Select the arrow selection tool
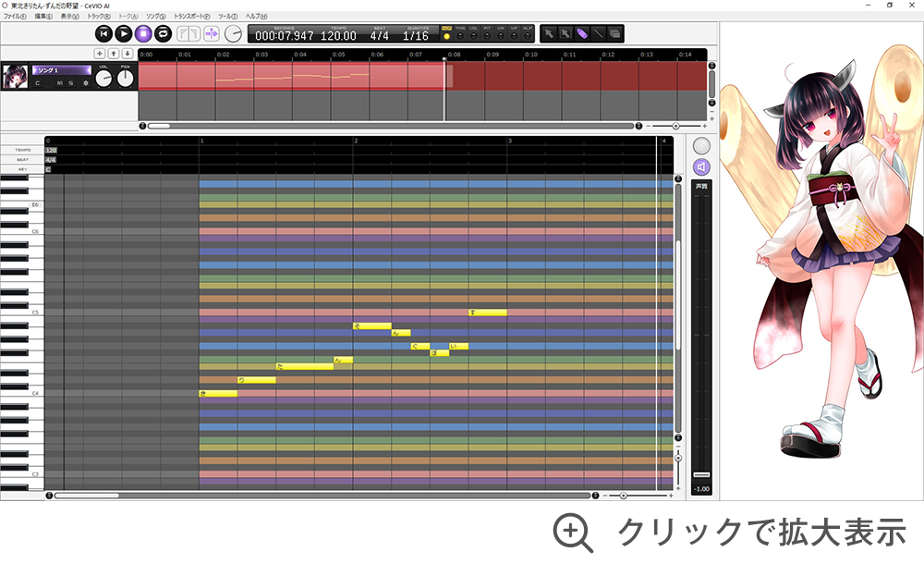This screenshot has height=564, width=924. point(549,33)
